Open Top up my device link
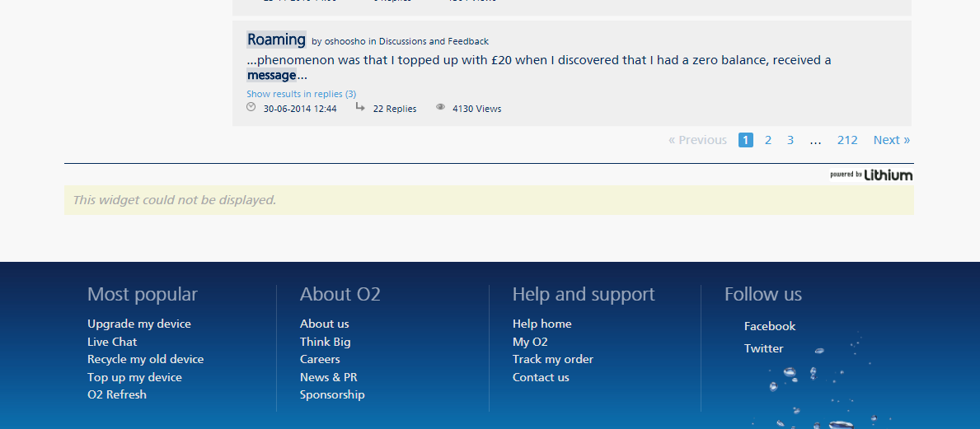 (x=134, y=377)
